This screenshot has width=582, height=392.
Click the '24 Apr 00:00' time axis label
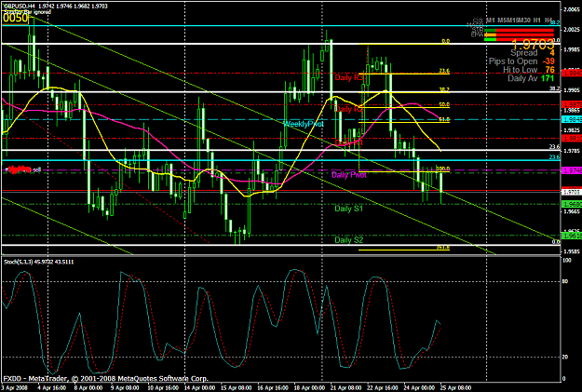(419, 388)
